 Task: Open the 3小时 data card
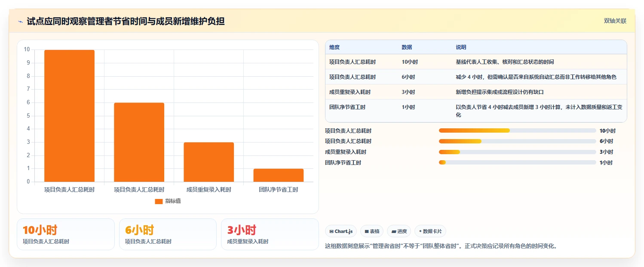[x=270, y=234]
